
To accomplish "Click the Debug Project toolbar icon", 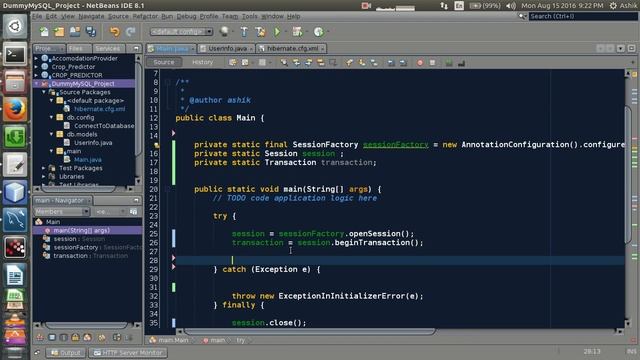I will (x=298, y=31).
